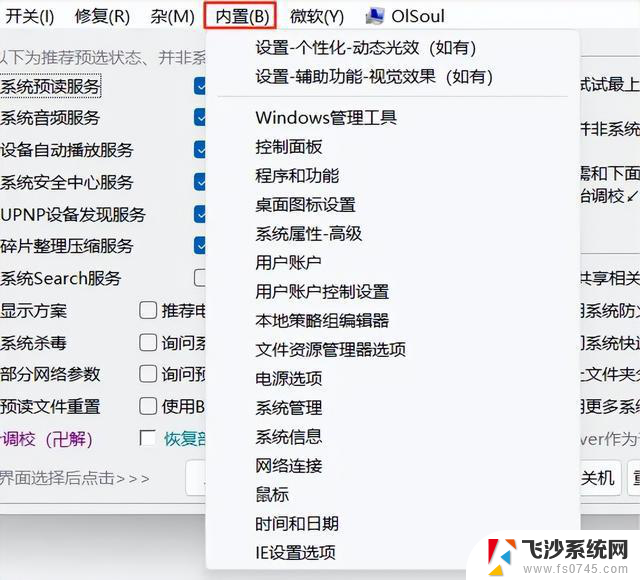Screen dimensions: 640x580
Task: Enable the 推荐 checkbox beside 显示方案
Action: (148, 310)
